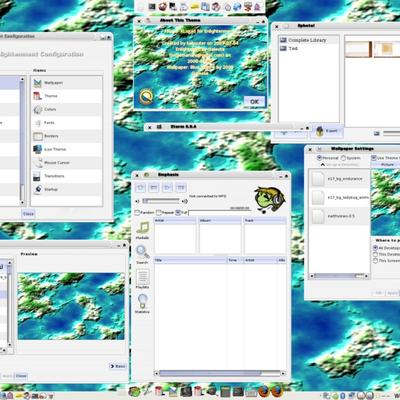Click the Track column header in media library

(x=265, y=220)
